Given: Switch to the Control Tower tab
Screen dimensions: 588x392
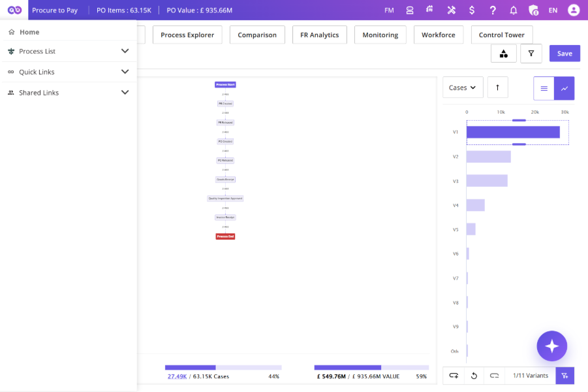Looking at the screenshot, I should click(502, 35).
